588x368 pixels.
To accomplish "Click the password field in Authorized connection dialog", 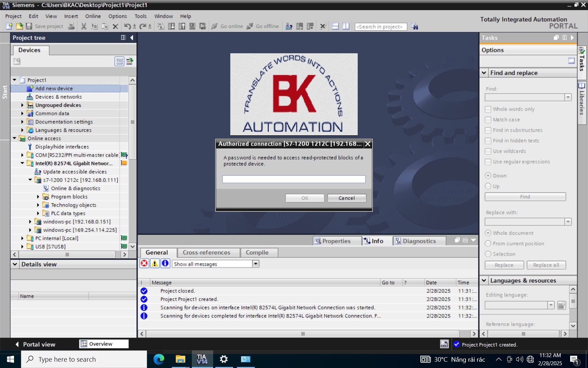I will click(x=294, y=179).
